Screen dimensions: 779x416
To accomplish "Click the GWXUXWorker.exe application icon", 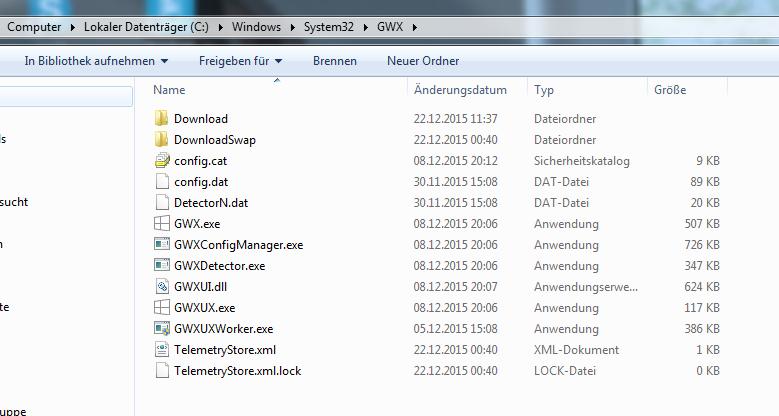I will coord(162,328).
